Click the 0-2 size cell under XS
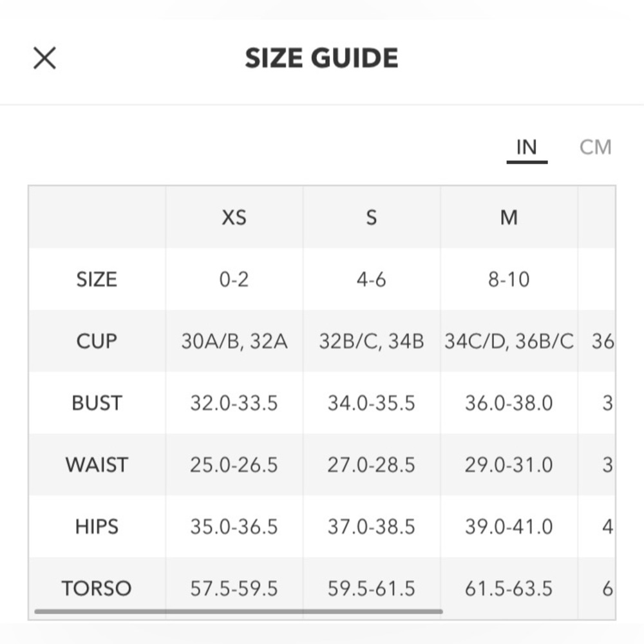Screen dimensions: 644x644 pyautogui.click(x=234, y=279)
